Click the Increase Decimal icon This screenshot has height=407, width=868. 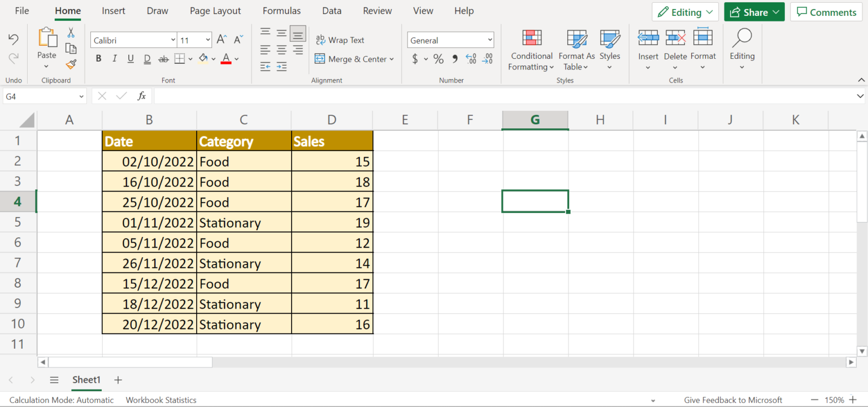click(471, 58)
